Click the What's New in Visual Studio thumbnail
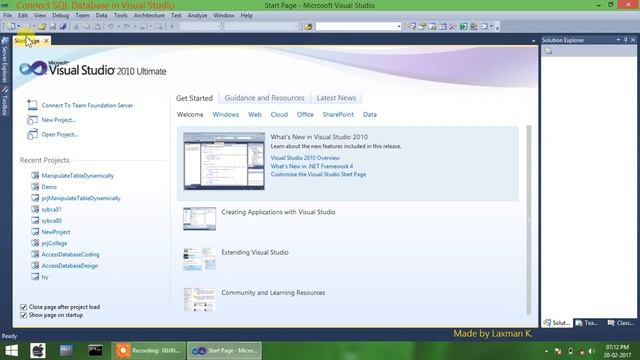 tap(224, 161)
